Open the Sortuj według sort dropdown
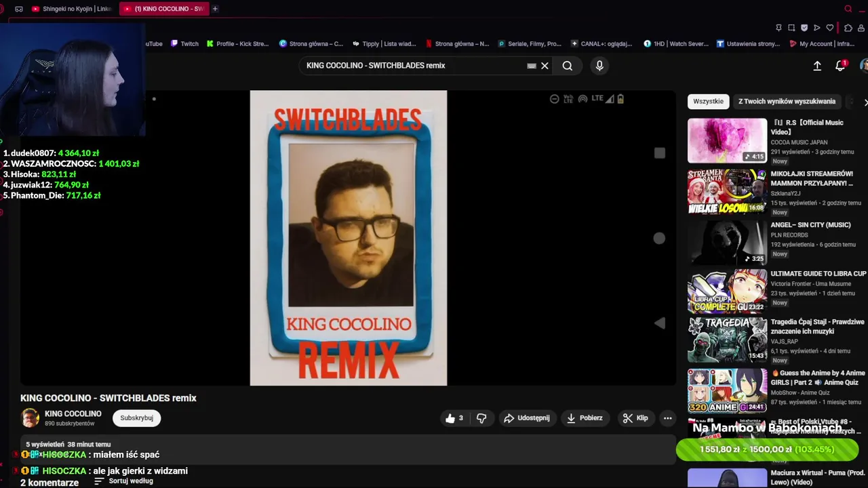The width and height of the screenshot is (868, 488). click(x=123, y=481)
